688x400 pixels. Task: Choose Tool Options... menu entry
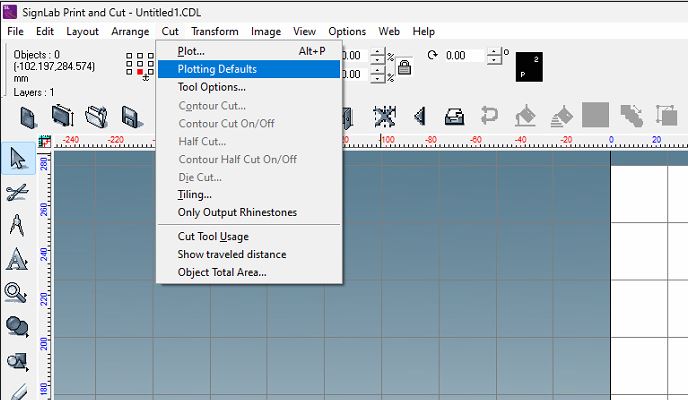tap(249, 87)
